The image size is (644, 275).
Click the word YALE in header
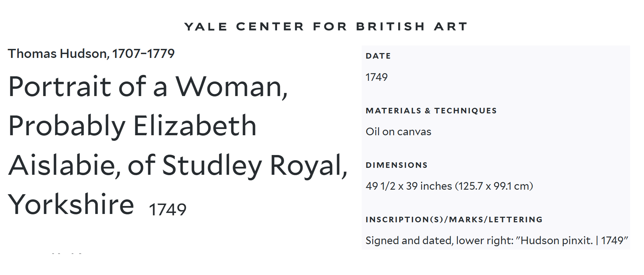(206, 27)
